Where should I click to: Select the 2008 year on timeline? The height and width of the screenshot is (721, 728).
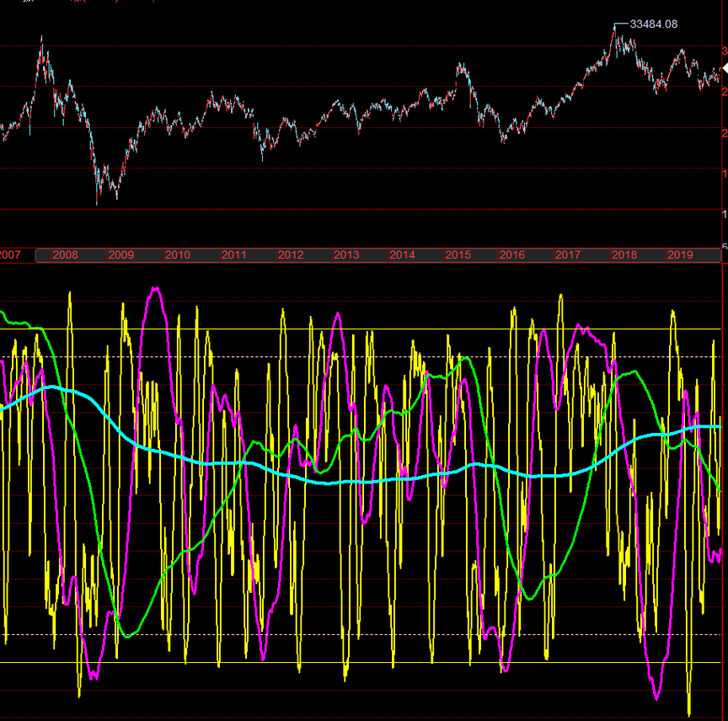coord(65,255)
